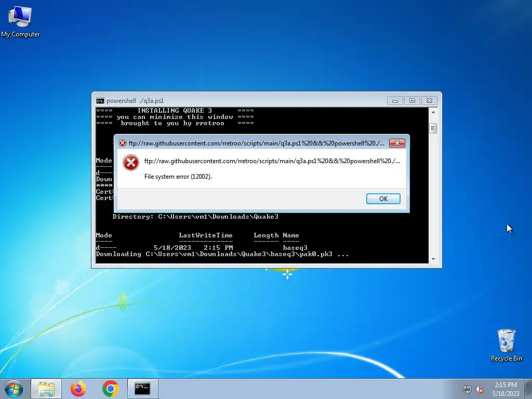Click the 'Downloading ... pak0.pk3' console line

coord(222,254)
